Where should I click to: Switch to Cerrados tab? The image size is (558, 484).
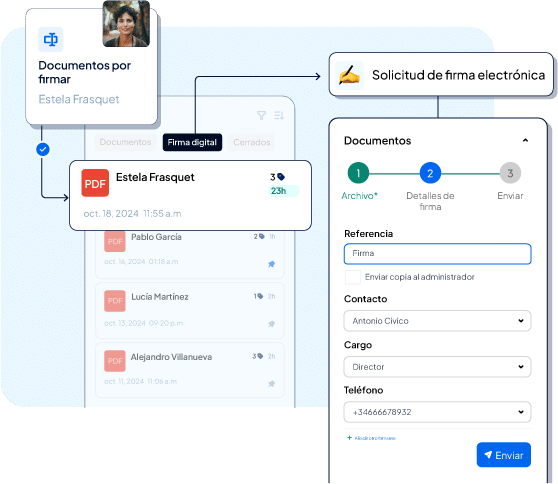pyautogui.click(x=252, y=142)
